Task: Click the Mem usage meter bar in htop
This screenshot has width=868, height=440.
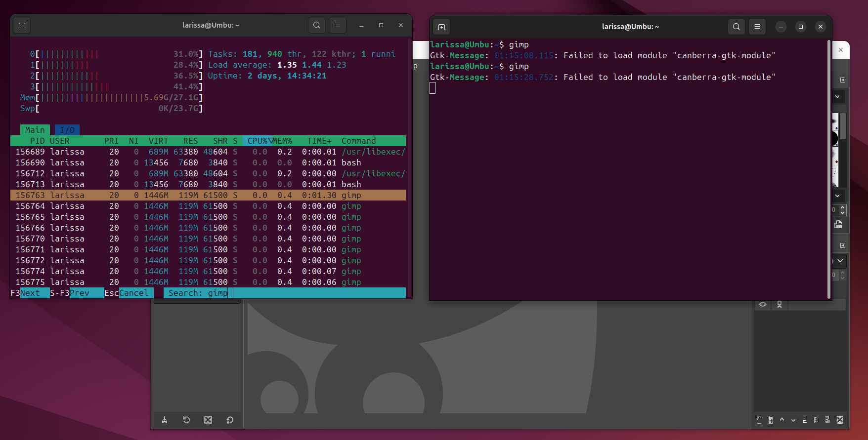Action: 111,97
